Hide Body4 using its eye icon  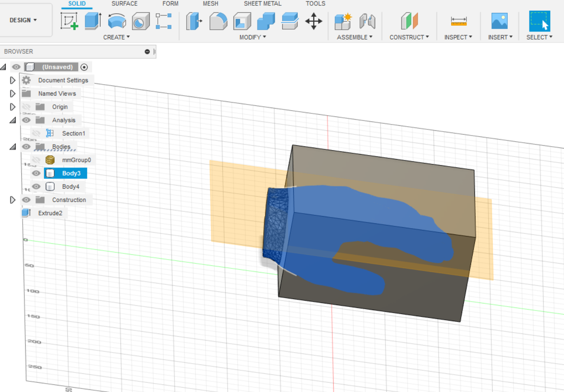36,186
